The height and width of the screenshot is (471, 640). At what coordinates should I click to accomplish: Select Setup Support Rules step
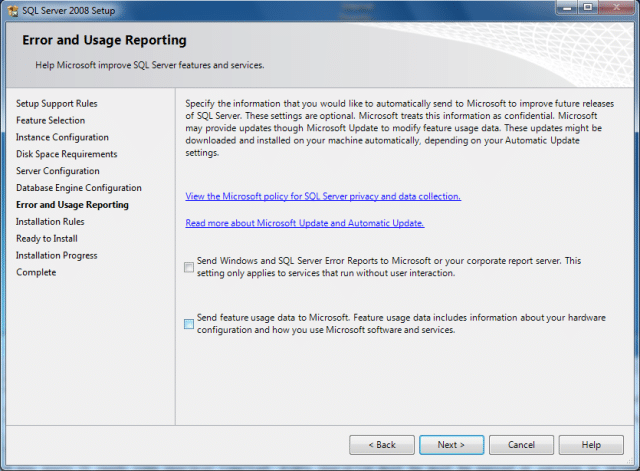57,104
